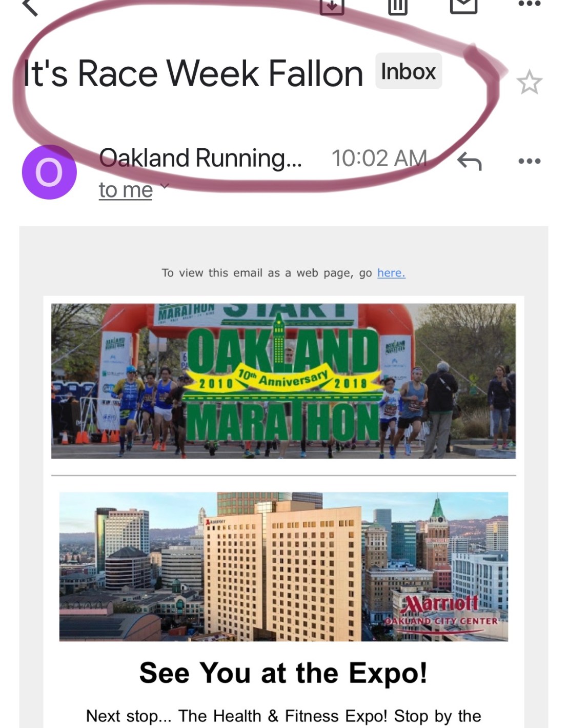Viewport: 568px width, 728px height.
Task: Open 'here.' web page link
Action: (x=391, y=273)
